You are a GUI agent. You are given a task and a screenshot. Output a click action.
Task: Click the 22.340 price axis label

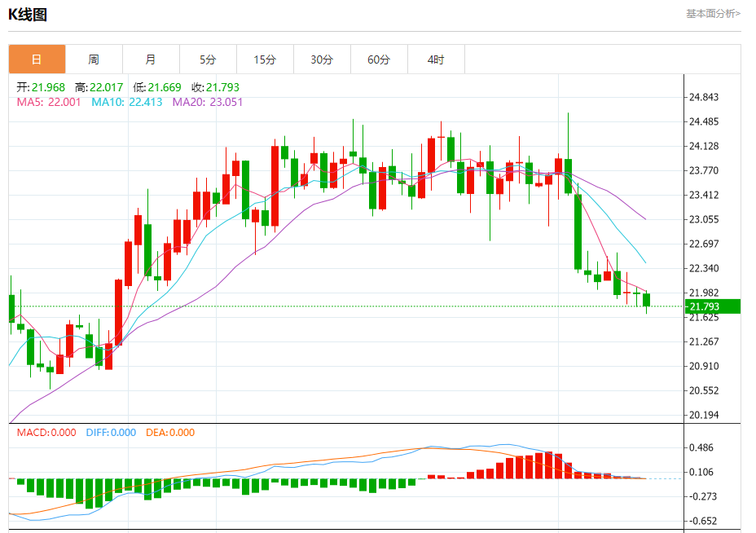(x=703, y=268)
